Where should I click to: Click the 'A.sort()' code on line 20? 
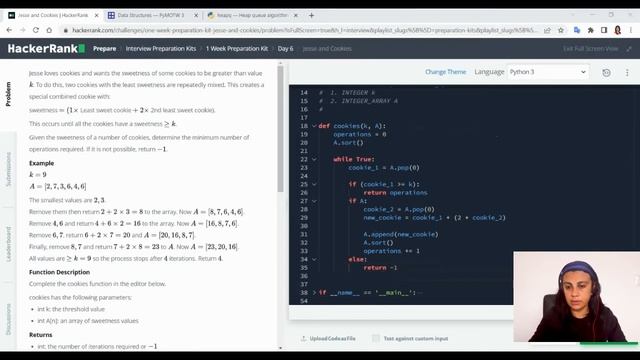click(x=348, y=143)
